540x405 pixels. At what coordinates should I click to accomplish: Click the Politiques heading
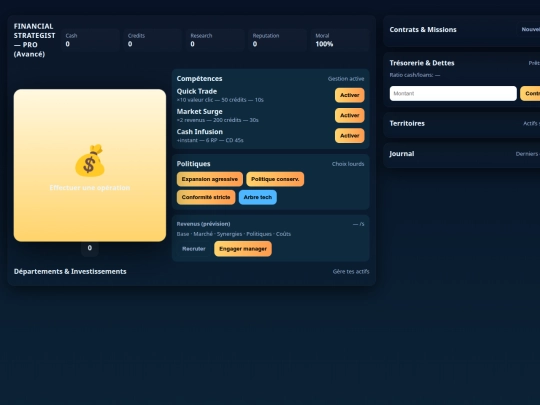194,164
